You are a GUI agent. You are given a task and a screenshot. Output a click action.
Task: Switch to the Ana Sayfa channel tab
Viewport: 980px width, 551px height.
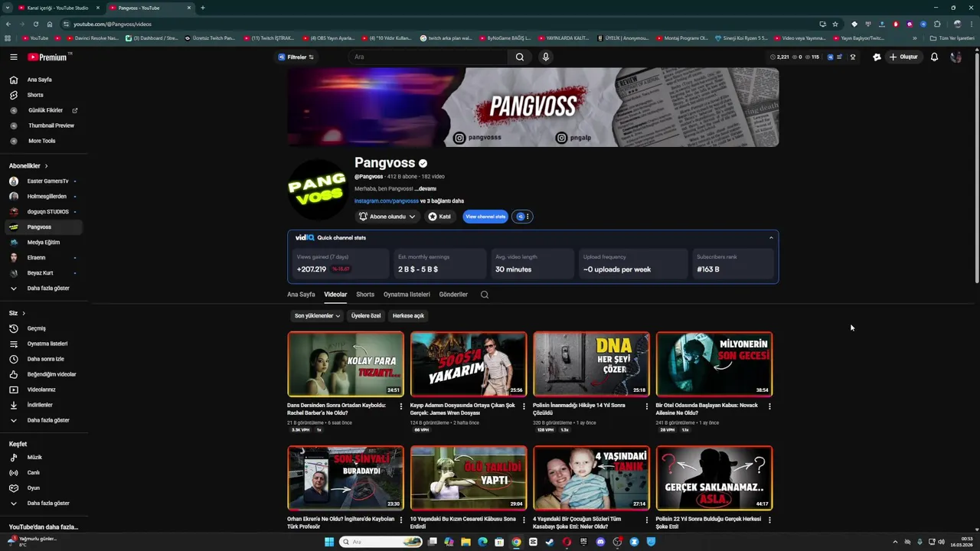coord(301,295)
